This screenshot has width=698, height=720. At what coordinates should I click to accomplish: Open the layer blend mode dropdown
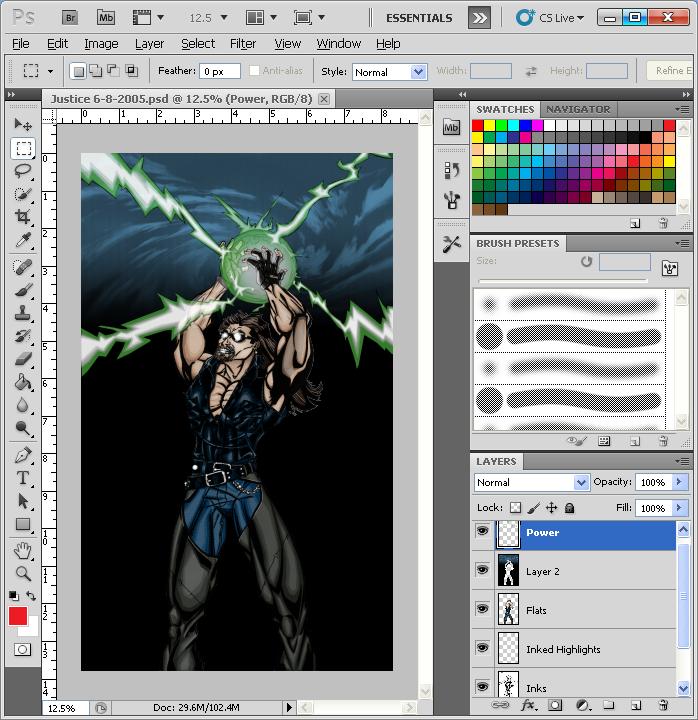point(532,482)
